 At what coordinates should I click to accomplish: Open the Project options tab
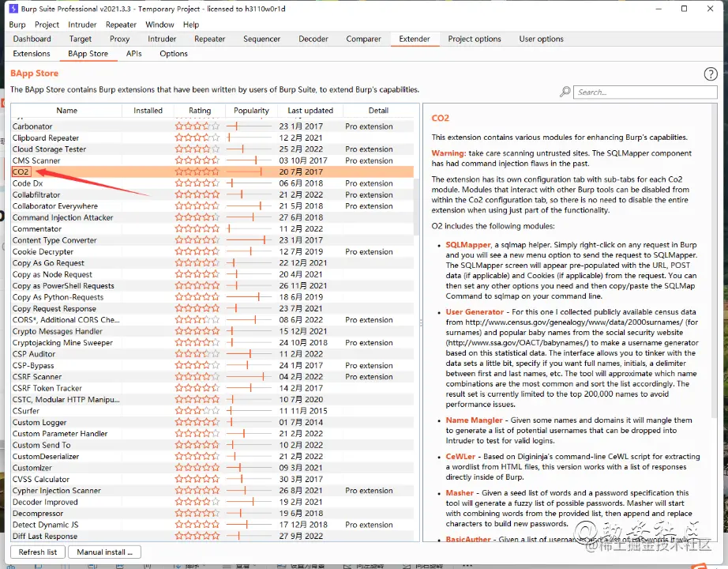(475, 39)
